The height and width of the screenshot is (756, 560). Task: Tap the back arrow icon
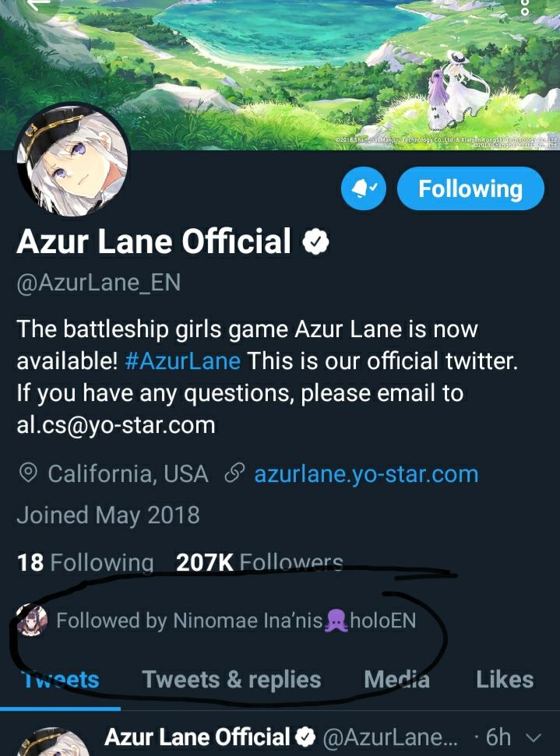(x=37, y=4)
